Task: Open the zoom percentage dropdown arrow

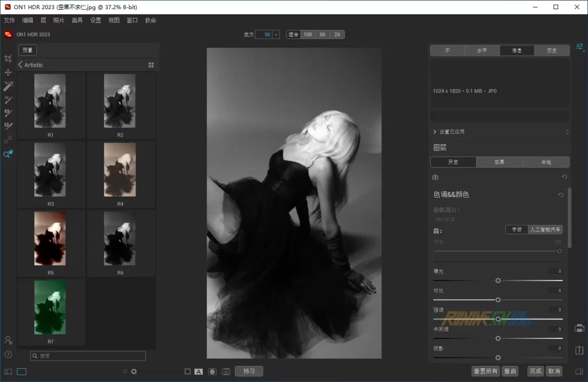Action: point(276,34)
